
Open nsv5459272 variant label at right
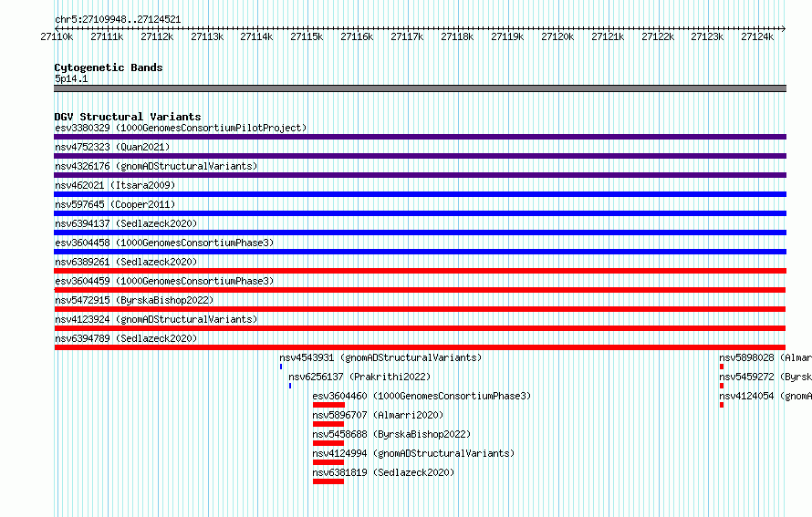tap(765, 377)
